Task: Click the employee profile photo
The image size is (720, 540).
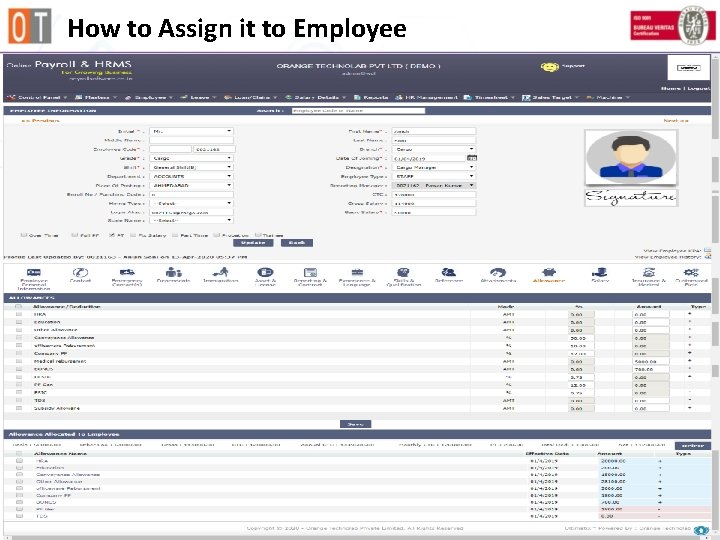Action: [x=631, y=157]
